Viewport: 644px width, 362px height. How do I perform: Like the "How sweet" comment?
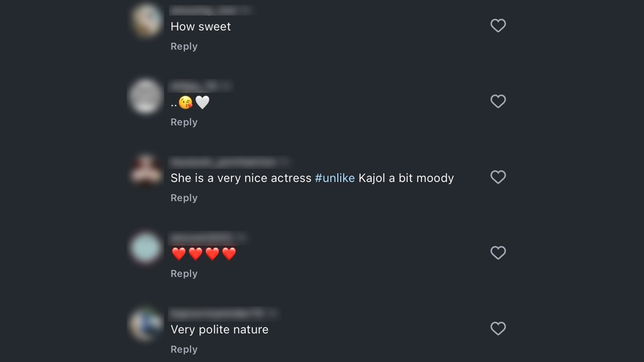point(498,26)
